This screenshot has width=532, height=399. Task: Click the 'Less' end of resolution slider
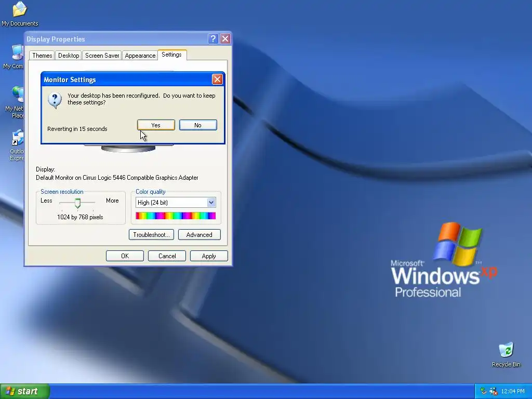pyautogui.click(x=46, y=201)
